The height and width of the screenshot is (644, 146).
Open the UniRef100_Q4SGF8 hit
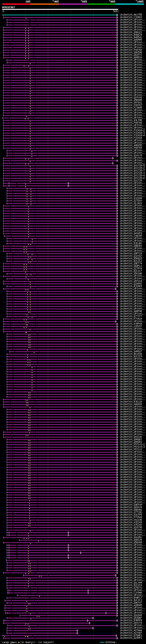click(131, 233)
